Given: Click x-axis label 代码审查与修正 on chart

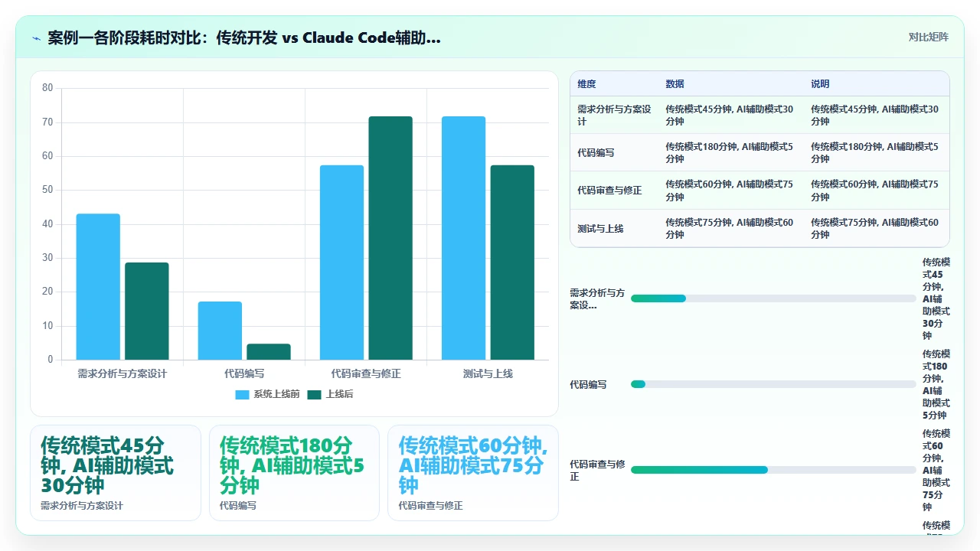Looking at the screenshot, I should point(366,374).
